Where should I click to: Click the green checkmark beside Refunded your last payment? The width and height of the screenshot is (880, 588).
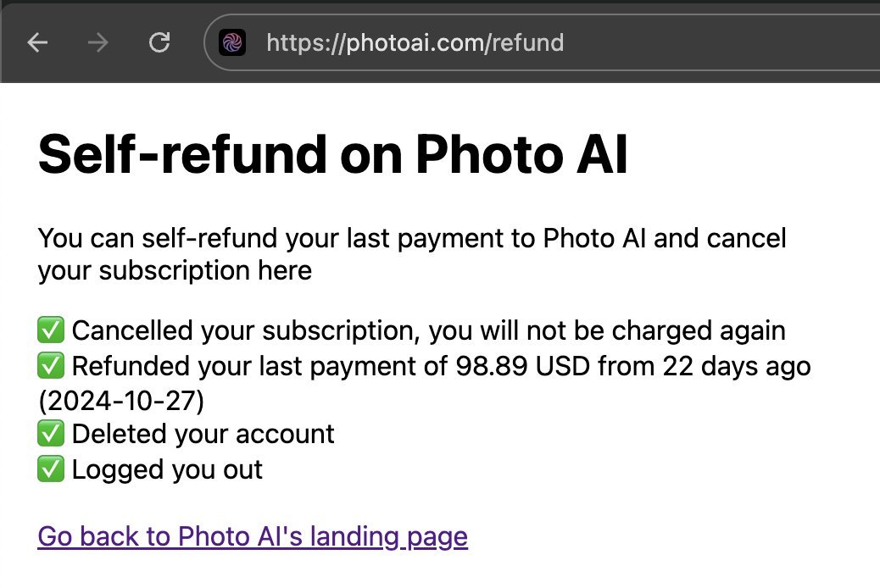tap(51, 365)
